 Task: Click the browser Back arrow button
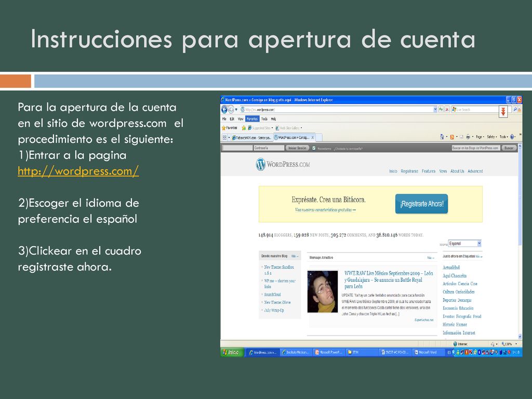point(224,110)
